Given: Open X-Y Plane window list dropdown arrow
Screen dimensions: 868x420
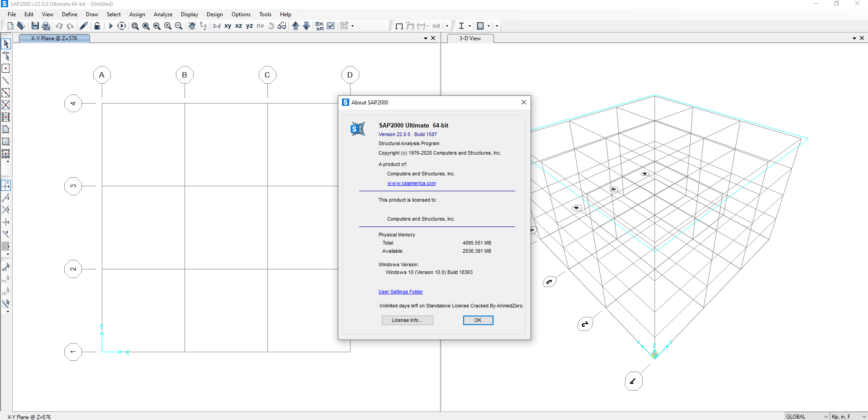Looking at the screenshot, I should (x=426, y=38).
